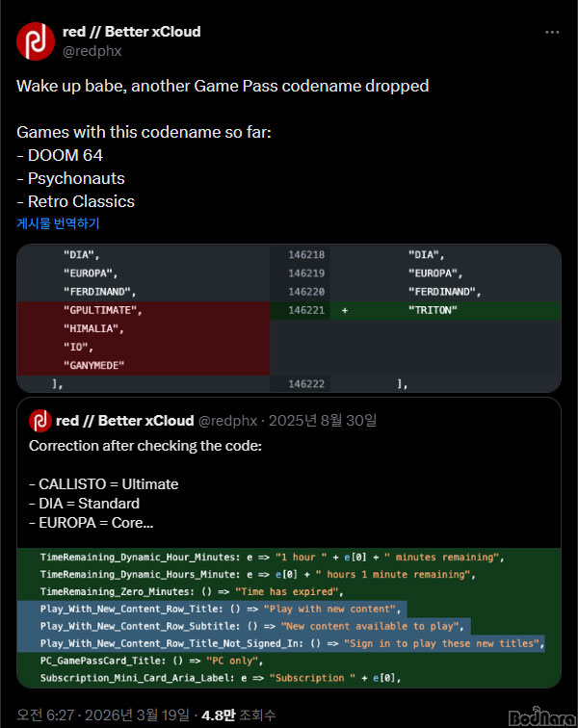Click the @redphx handle below author name
The width and height of the screenshot is (578, 728).
[x=92, y=51]
